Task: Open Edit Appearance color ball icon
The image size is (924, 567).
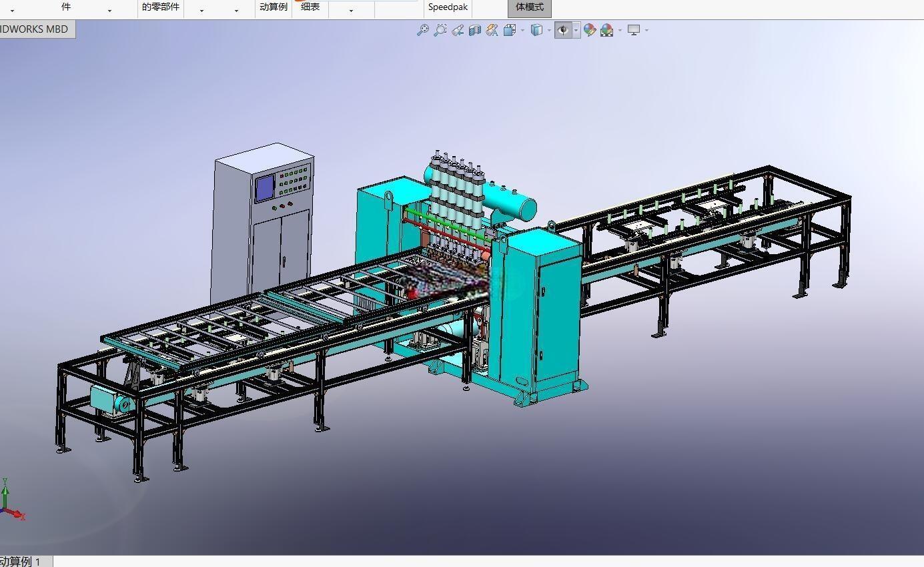Action: click(589, 30)
